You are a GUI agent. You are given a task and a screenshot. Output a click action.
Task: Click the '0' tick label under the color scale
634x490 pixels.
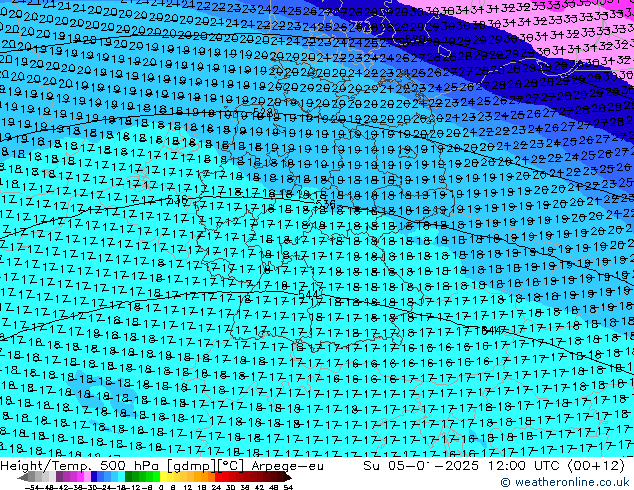[161, 487]
